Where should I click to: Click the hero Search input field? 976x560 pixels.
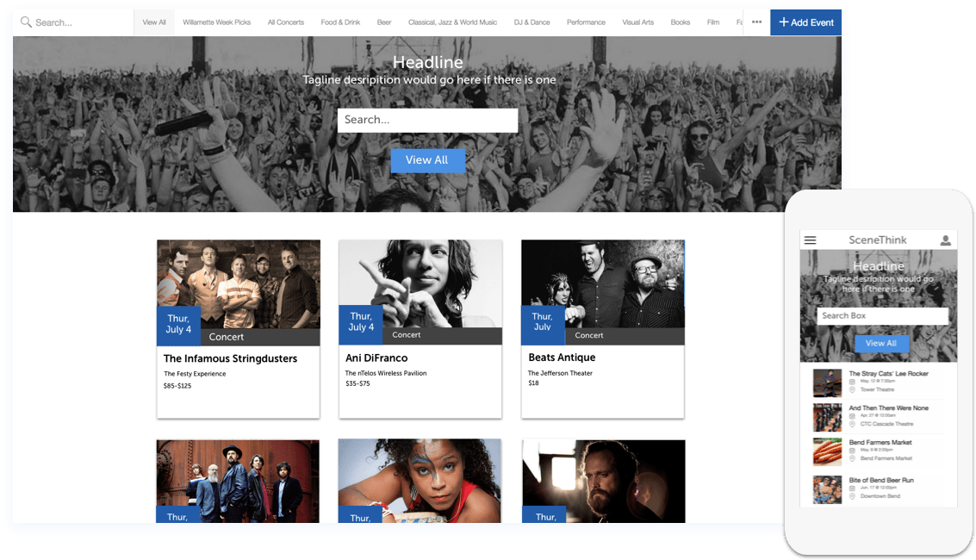427,120
